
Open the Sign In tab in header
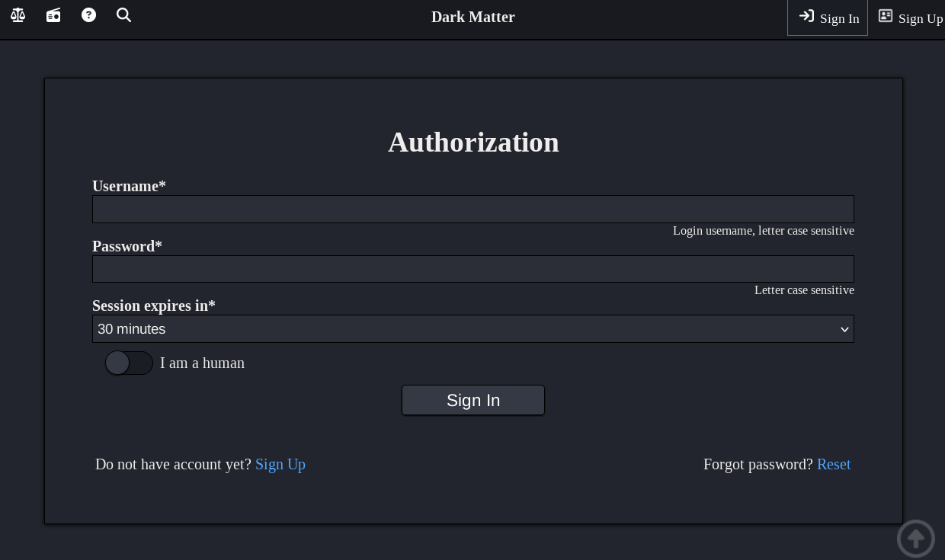(828, 18)
